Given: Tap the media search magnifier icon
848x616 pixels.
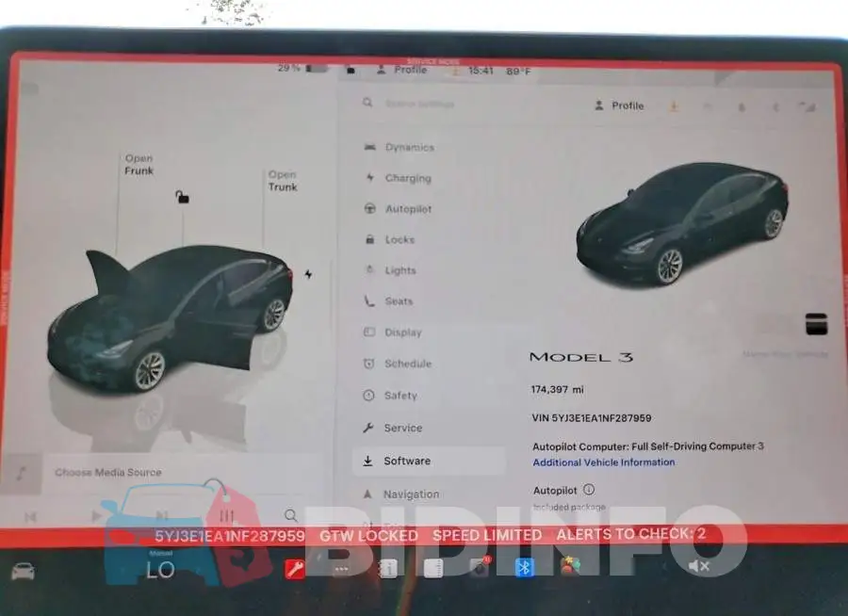Looking at the screenshot, I should click(x=291, y=515).
